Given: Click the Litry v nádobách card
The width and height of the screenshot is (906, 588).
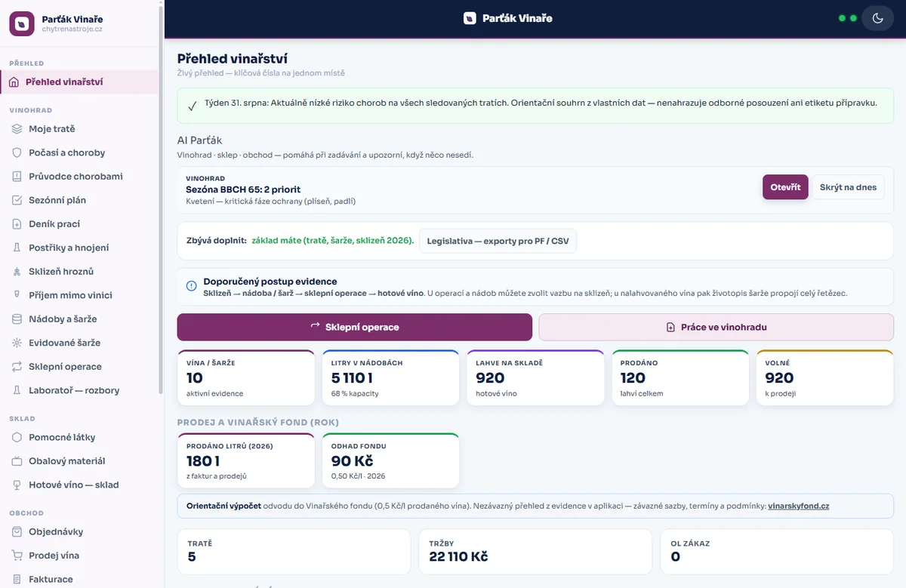Looking at the screenshot, I should click(390, 377).
